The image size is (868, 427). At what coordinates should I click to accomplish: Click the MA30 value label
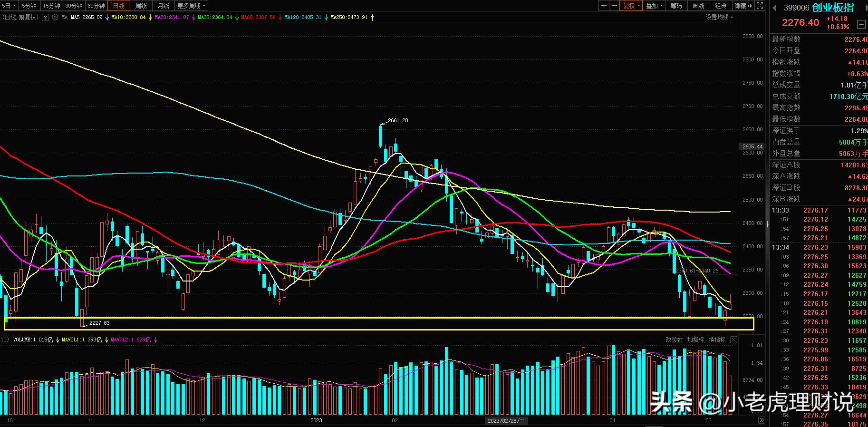(215, 17)
